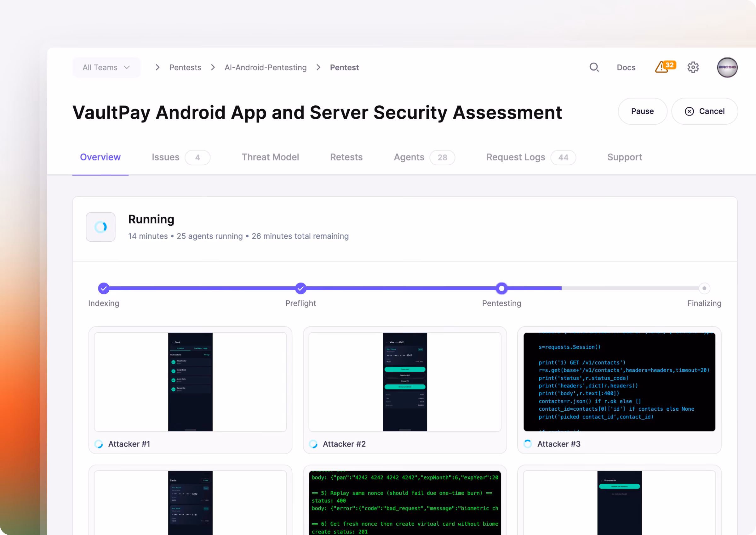Open the settings gear icon
This screenshot has width=756, height=535.
point(693,67)
